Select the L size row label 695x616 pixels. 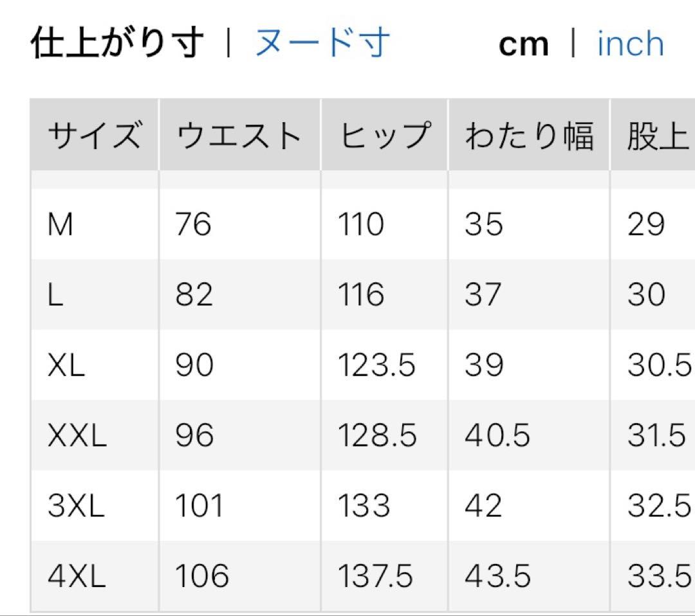point(56,295)
